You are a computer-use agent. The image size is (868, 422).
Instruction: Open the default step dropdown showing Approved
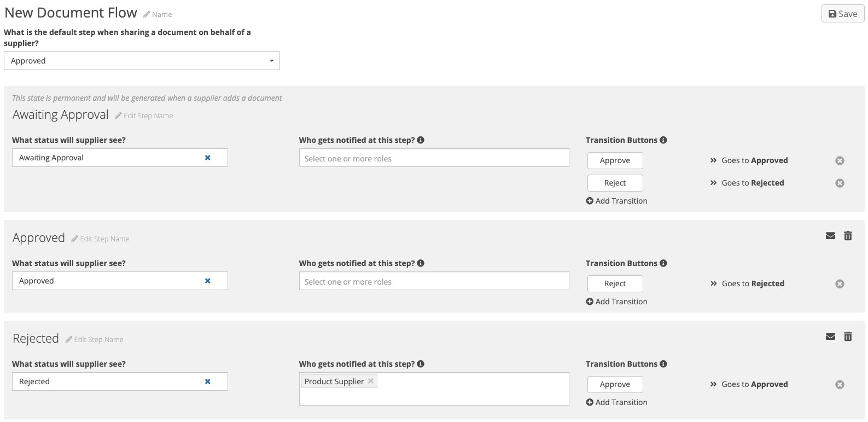142,61
